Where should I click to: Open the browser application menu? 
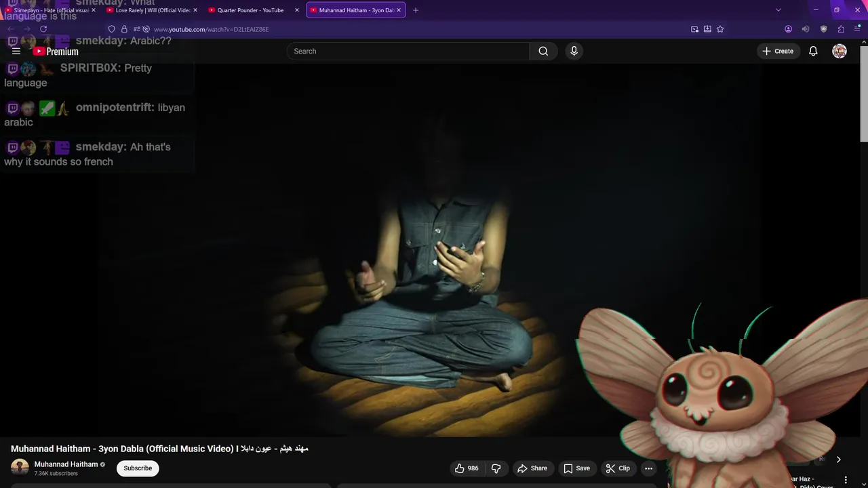click(858, 29)
